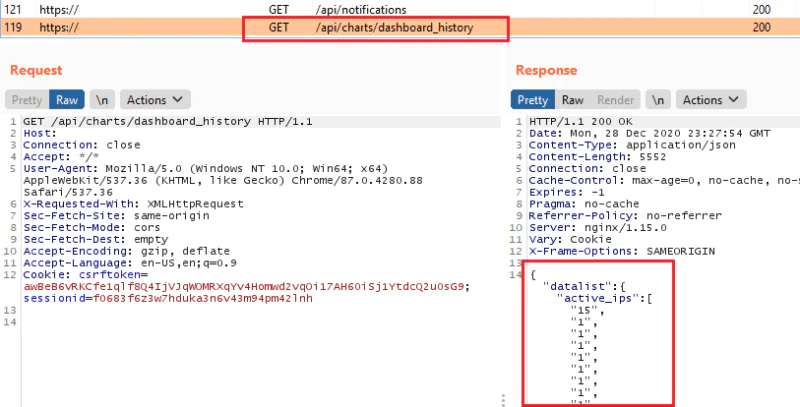The width and height of the screenshot is (800, 407).
Task: Click the Sec-Fetch-Site header
Action: pos(116,216)
